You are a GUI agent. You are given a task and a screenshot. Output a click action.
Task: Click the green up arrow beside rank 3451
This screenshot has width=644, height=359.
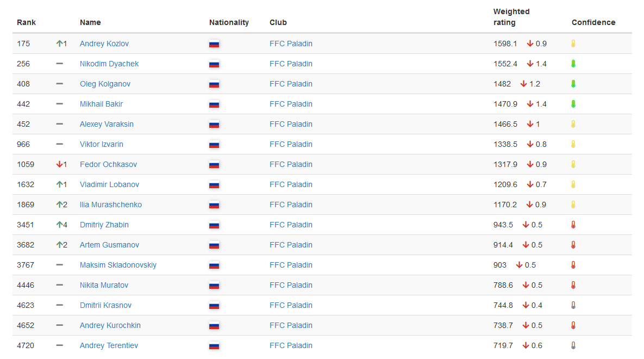[x=59, y=225]
